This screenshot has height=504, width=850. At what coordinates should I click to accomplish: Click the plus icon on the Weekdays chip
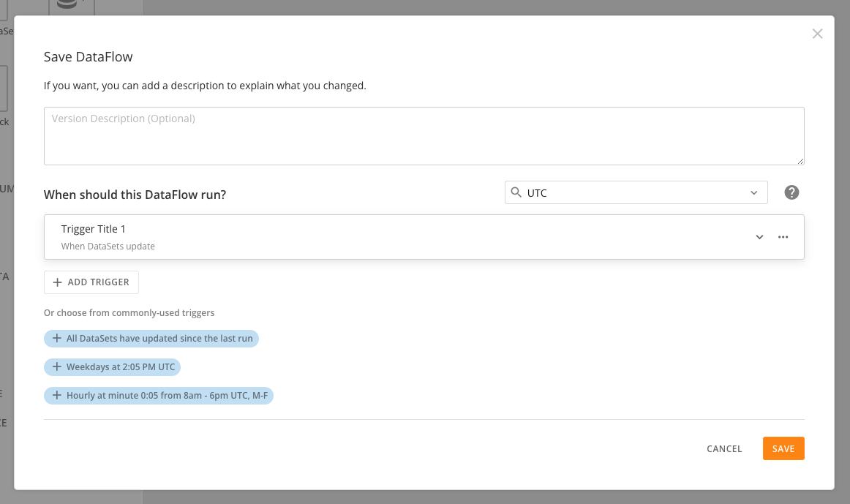[x=56, y=366]
